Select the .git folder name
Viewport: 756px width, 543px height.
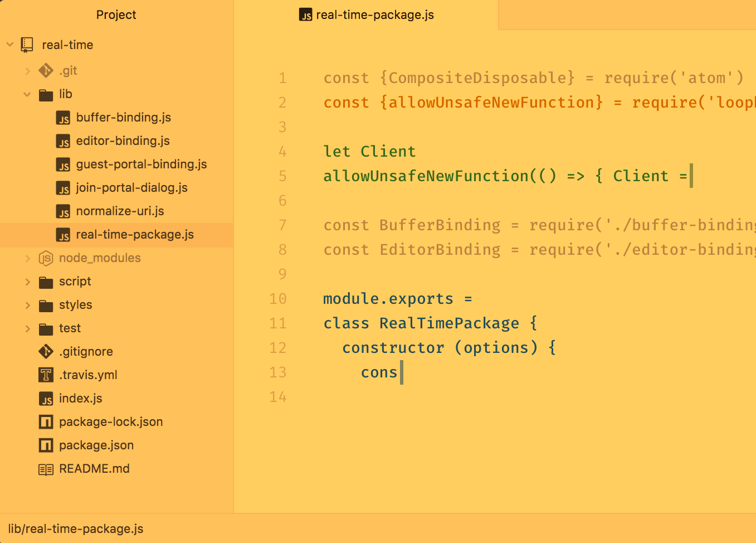click(68, 71)
